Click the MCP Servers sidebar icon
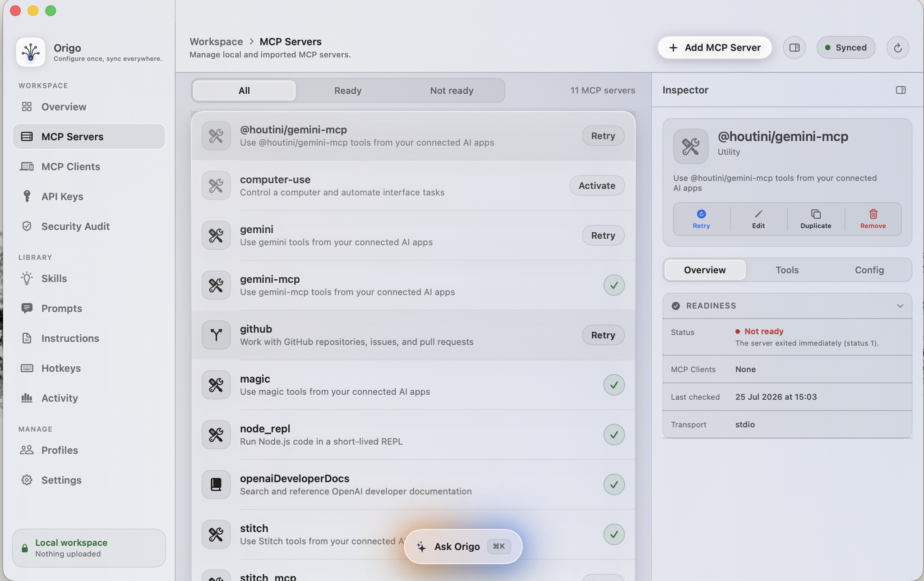 [x=27, y=136]
